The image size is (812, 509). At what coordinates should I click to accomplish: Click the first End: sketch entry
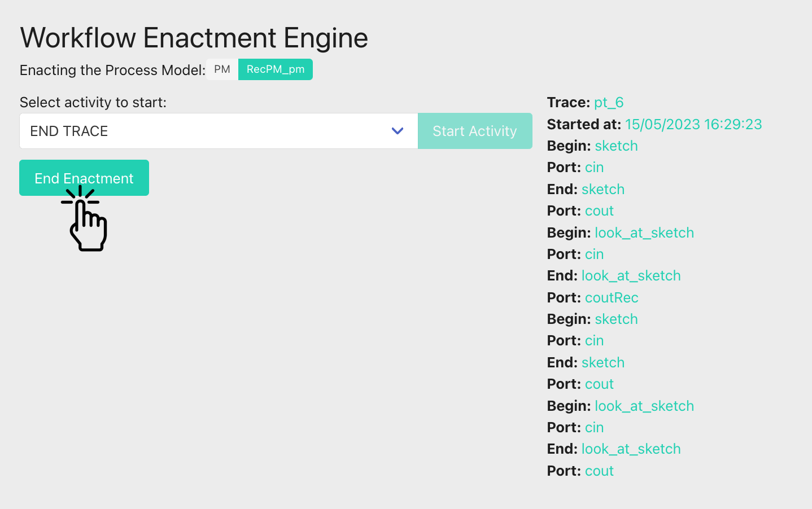click(585, 189)
